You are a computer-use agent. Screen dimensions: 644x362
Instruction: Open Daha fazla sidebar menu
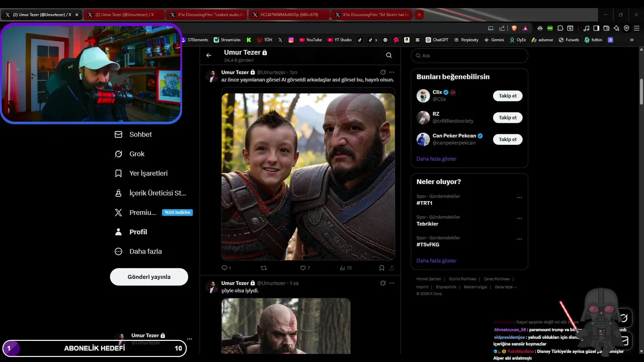click(x=138, y=251)
